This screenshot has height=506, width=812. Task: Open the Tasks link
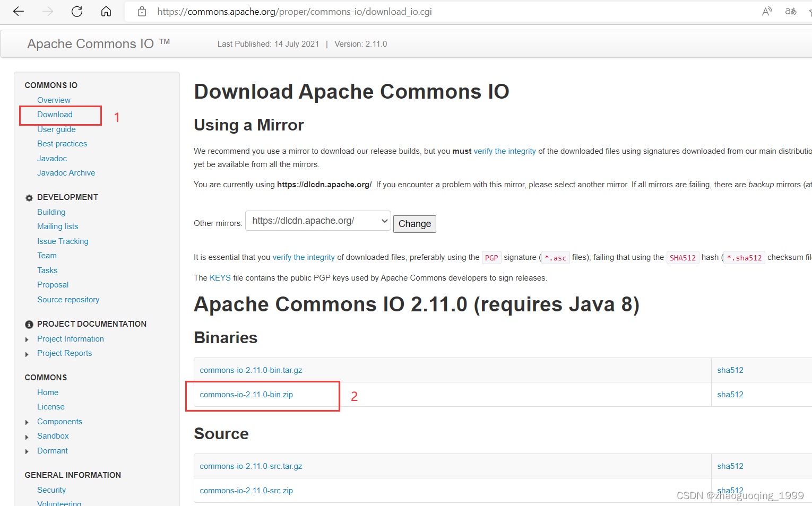click(x=47, y=271)
